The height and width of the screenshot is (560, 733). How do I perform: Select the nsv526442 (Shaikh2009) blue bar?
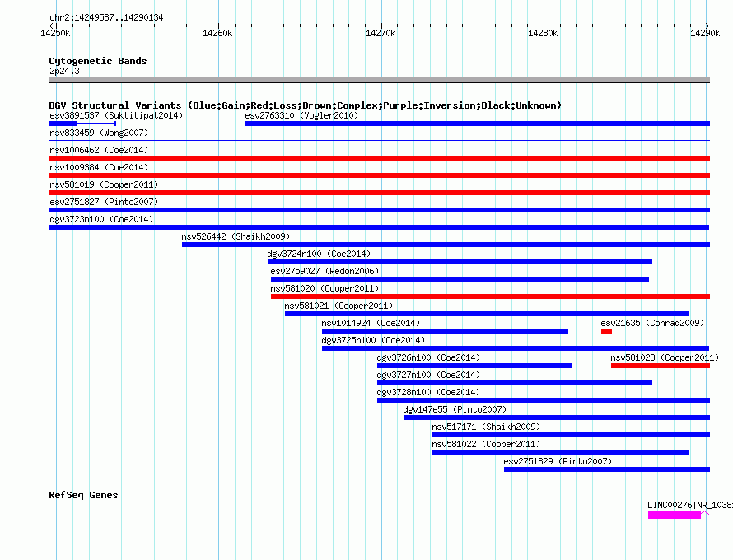446,245
